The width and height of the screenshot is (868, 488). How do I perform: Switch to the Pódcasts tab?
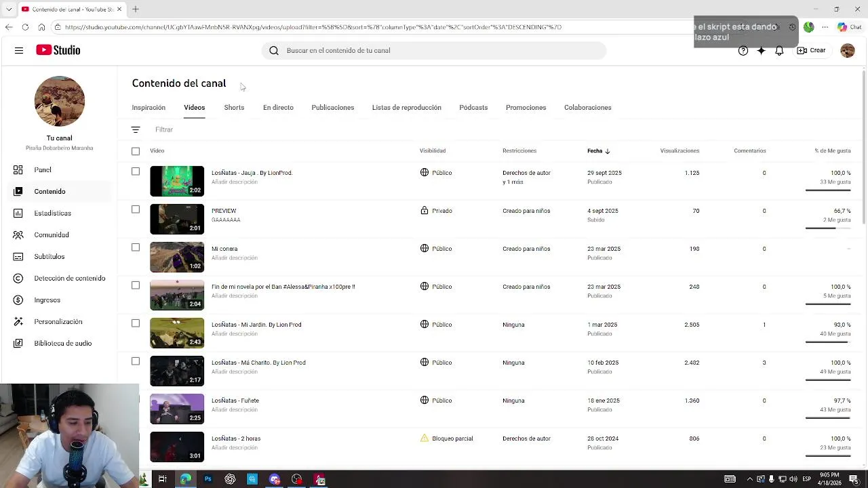pyautogui.click(x=473, y=107)
